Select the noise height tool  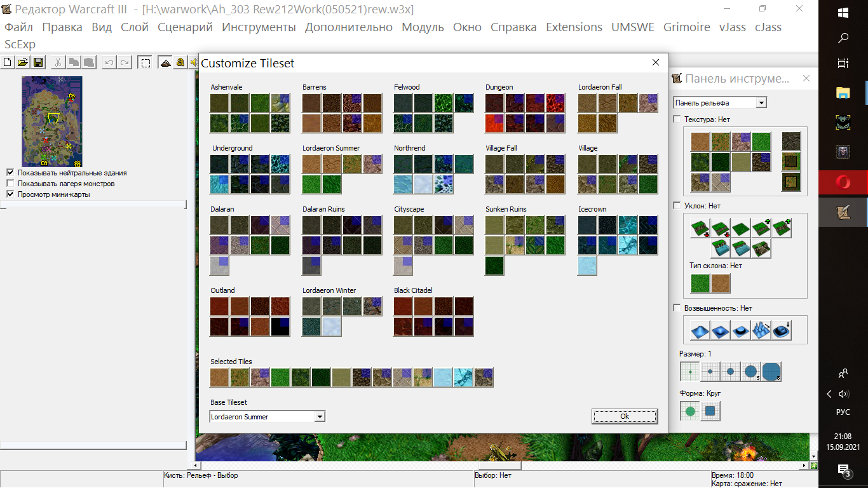762,330
